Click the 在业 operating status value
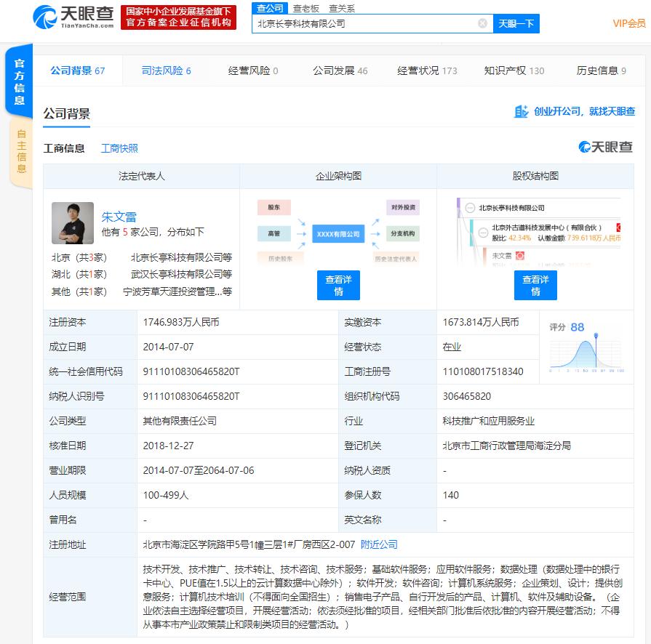Screen dimensions: 651x644 coord(452,347)
